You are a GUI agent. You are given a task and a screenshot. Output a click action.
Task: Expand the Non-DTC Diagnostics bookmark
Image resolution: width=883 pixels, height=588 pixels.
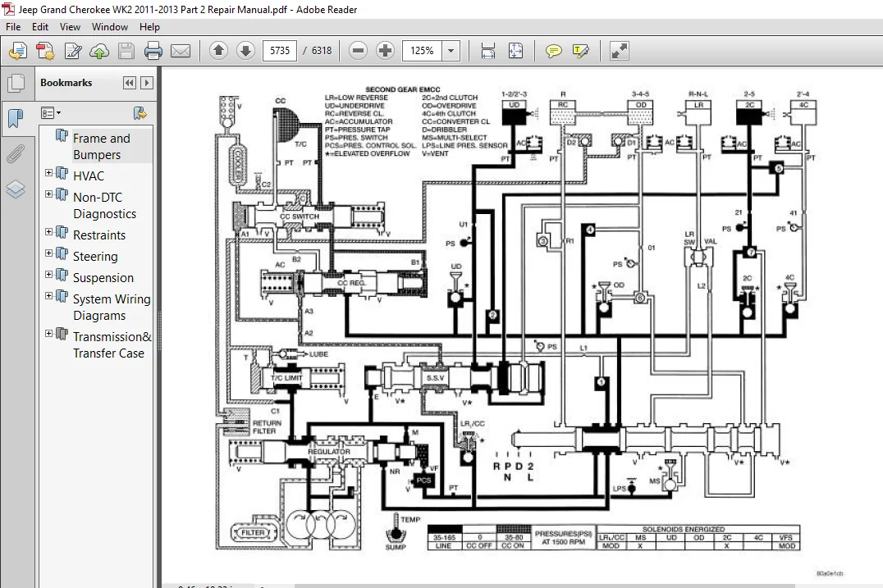[x=49, y=194]
